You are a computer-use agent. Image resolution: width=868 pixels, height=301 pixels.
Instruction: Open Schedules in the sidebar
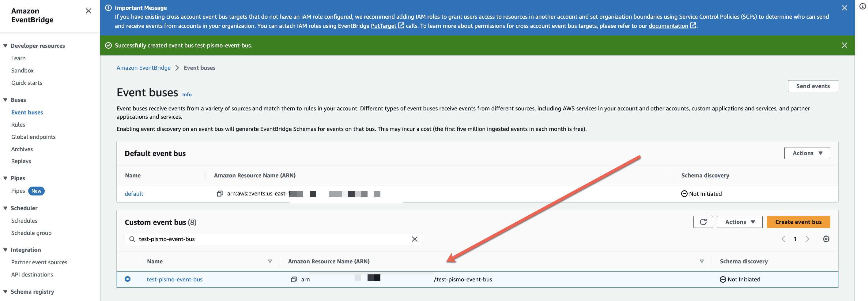coord(24,221)
